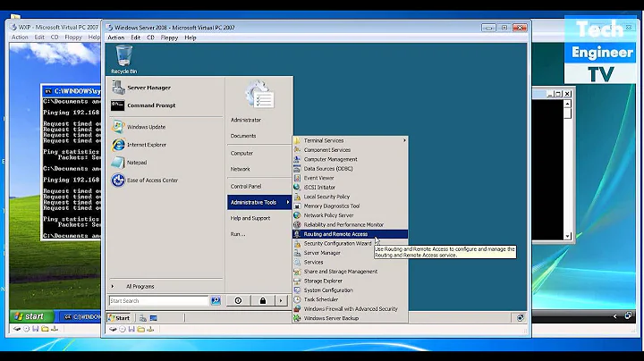Click scrollbar up arrow in right console window
644x361 pixels.
pyautogui.click(x=567, y=104)
